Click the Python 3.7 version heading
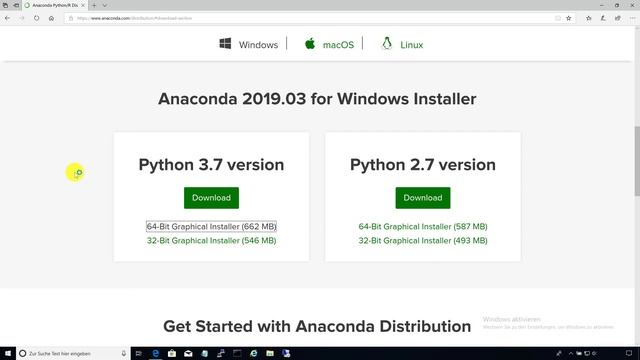Screen dimensions: 640x360 [211, 165]
